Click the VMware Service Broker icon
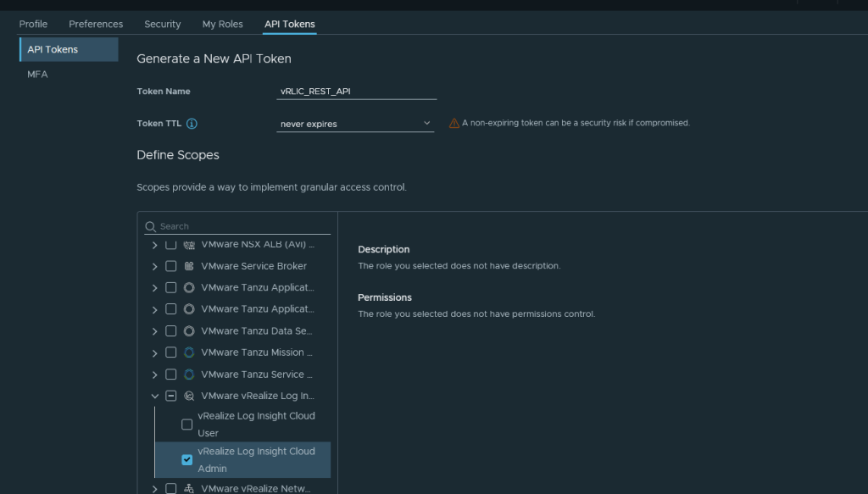868x494 pixels. point(189,266)
